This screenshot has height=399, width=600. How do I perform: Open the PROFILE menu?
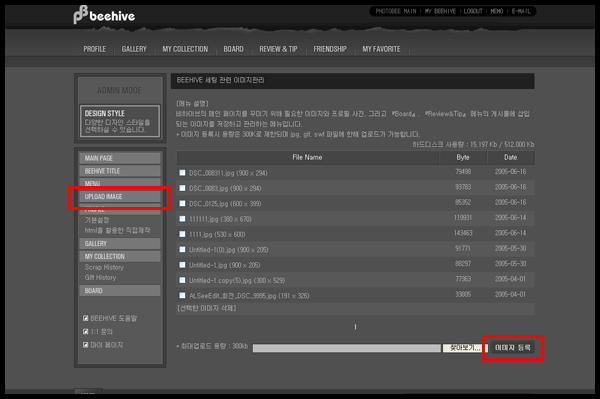(95, 49)
